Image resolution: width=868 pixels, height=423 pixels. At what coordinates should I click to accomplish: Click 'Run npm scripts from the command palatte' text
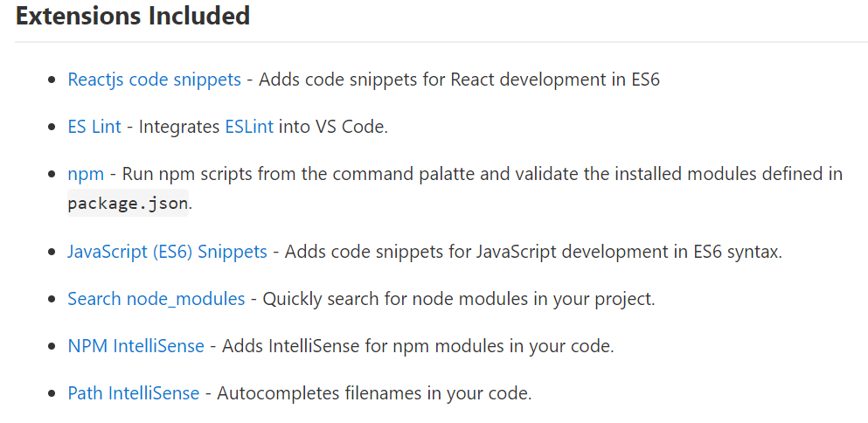[x=298, y=175]
